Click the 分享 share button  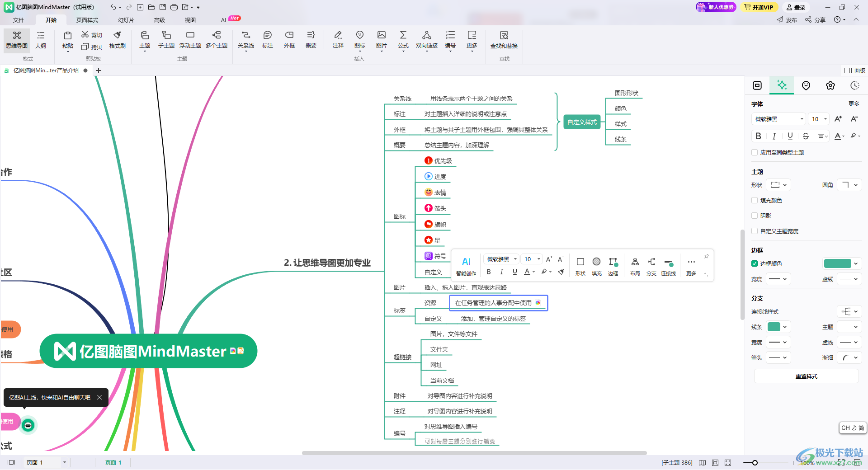(x=815, y=20)
